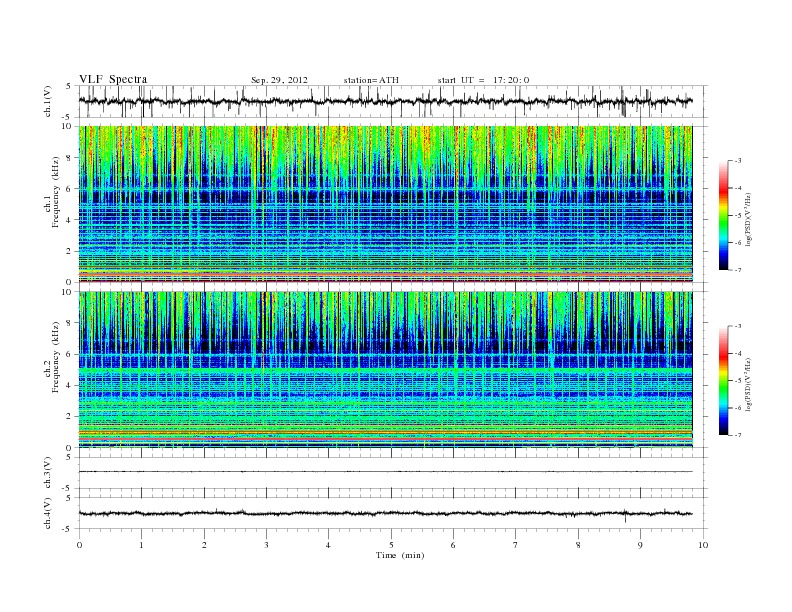792x612 pixels.
Task: Click the ch.1 color bar PSD unit label
Action: point(749,219)
